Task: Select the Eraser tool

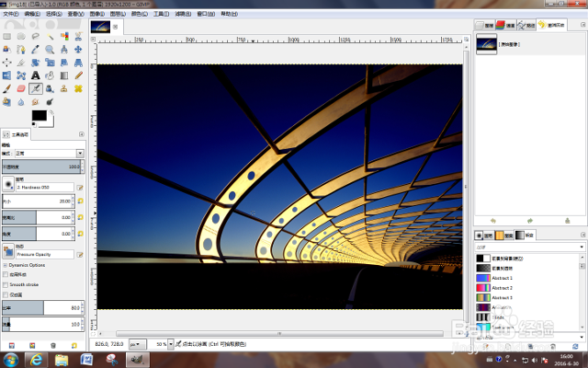Action: tap(21, 89)
